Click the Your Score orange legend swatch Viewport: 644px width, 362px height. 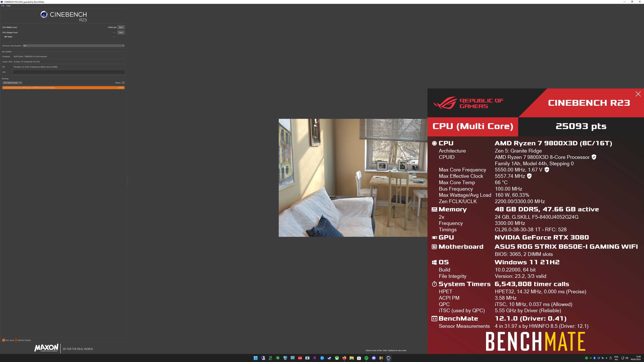click(4, 340)
